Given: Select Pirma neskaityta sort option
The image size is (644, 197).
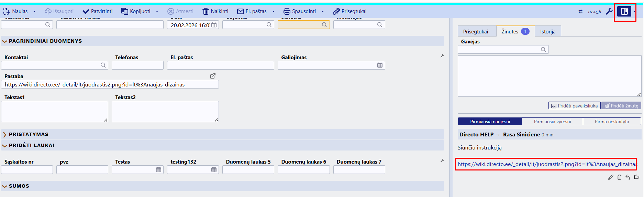Looking at the screenshot, I should [x=612, y=122].
